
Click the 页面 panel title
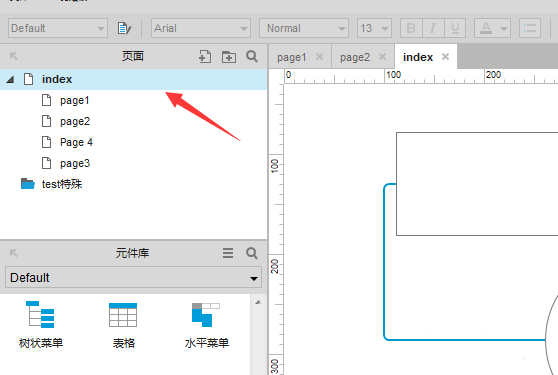[x=133, y=56]
